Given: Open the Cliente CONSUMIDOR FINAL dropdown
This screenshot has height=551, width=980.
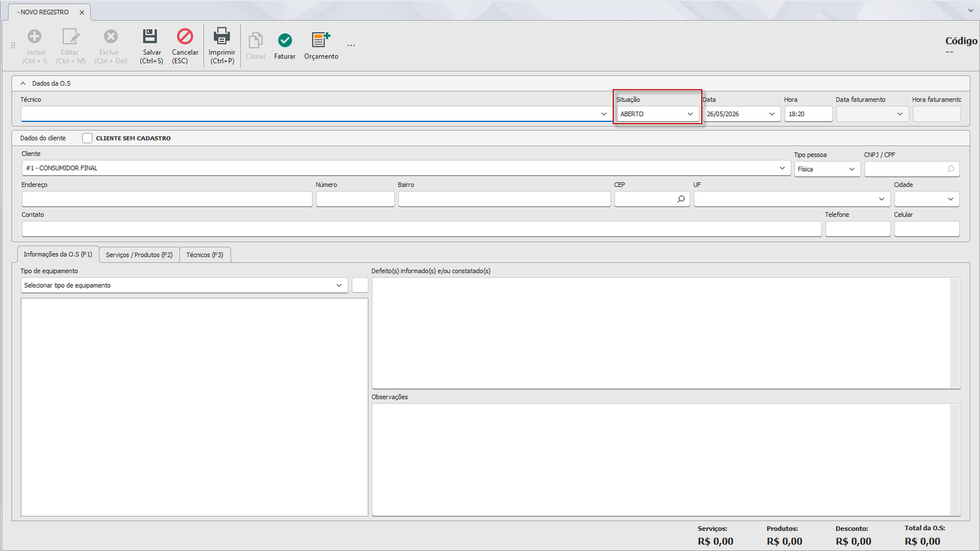Looking at the screenshot, I should (x=782, y=168).
